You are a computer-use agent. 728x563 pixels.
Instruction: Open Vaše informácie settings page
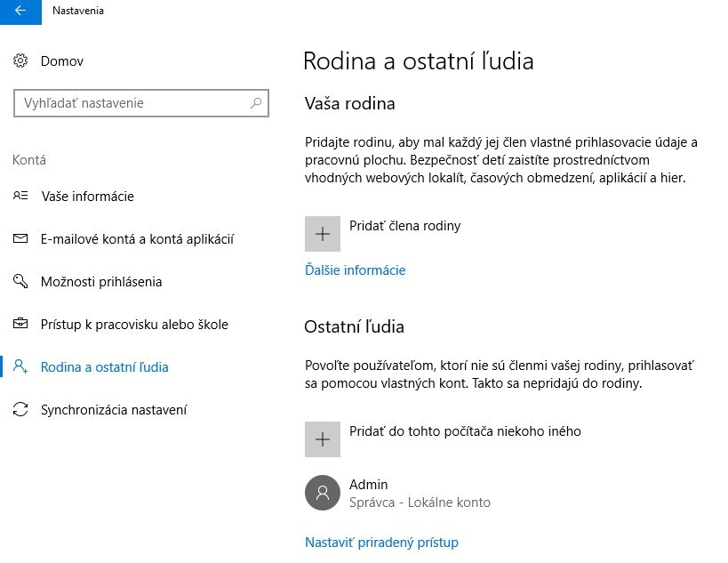point(87,197)
